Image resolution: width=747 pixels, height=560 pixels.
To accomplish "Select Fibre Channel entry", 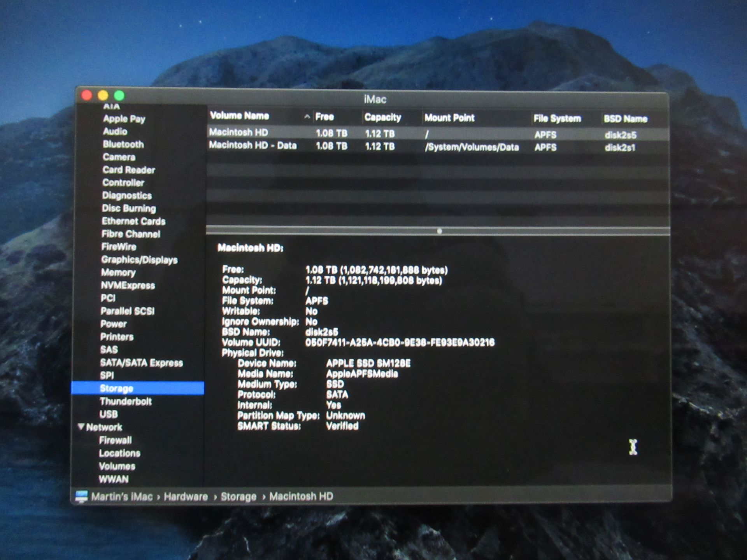I will [x=131, y=234].
